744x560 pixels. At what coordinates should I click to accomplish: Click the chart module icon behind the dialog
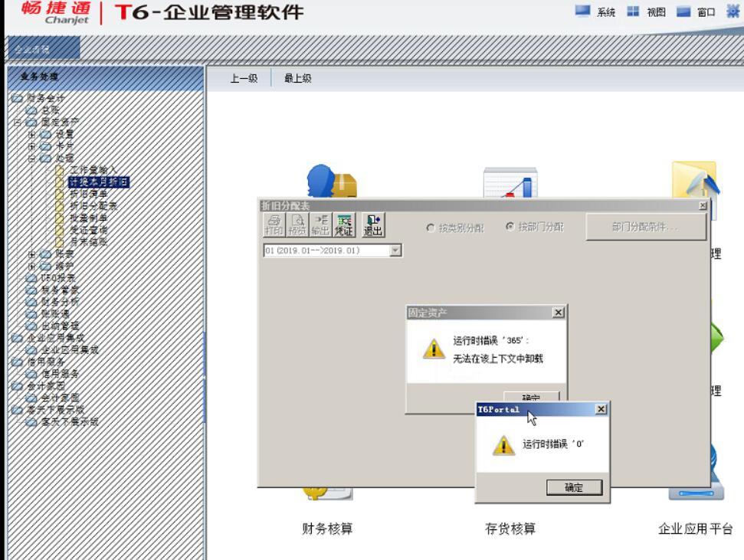[510, 182]
